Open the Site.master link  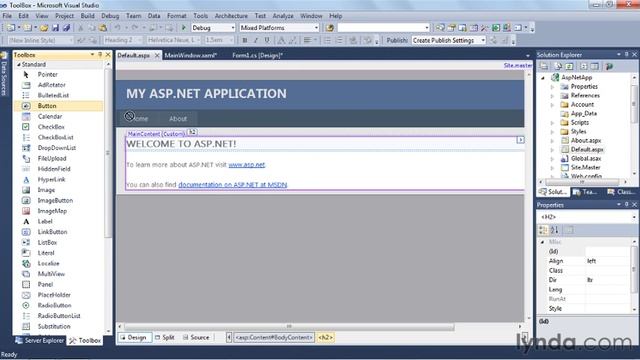[518, 65]
